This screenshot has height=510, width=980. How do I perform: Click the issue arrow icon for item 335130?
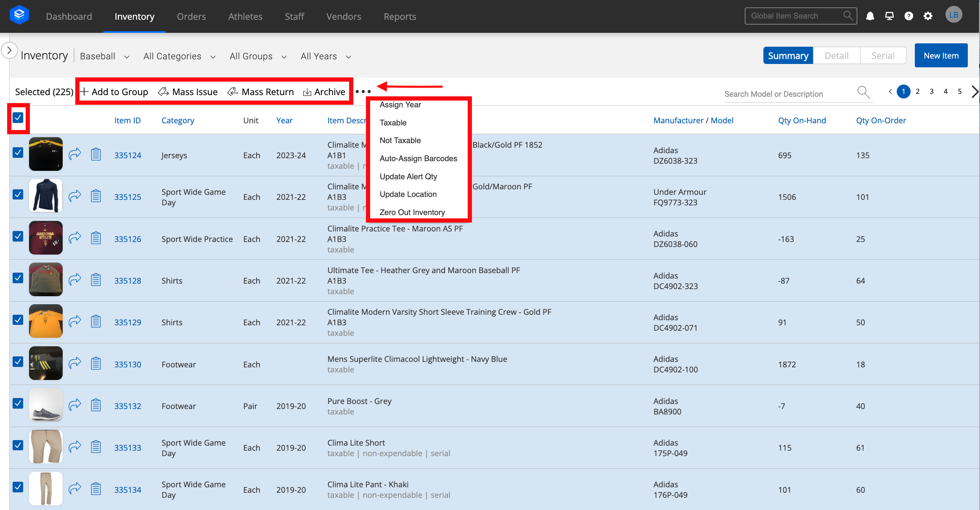pyautogui.click(x=75, y=363)
